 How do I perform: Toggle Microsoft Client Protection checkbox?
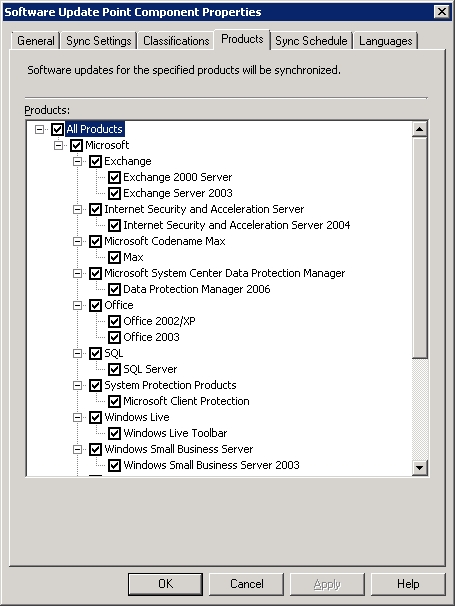tap(114, 402)
